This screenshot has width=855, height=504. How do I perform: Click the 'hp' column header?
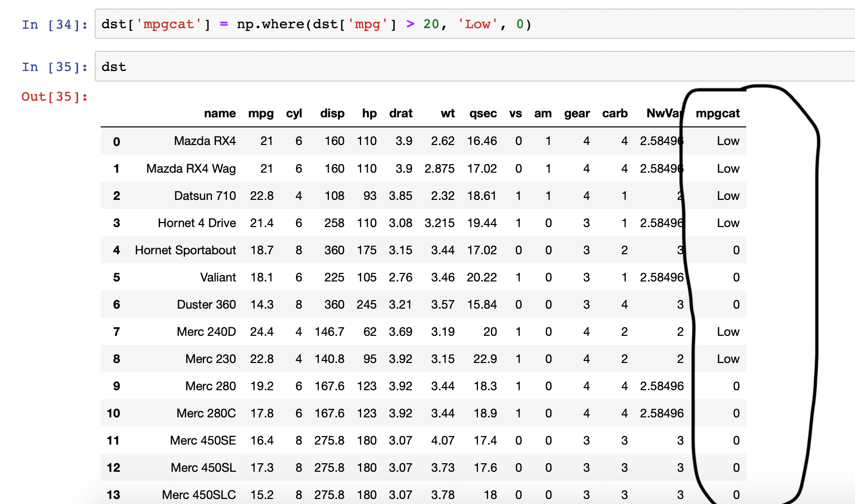click(x=370, y=113)
